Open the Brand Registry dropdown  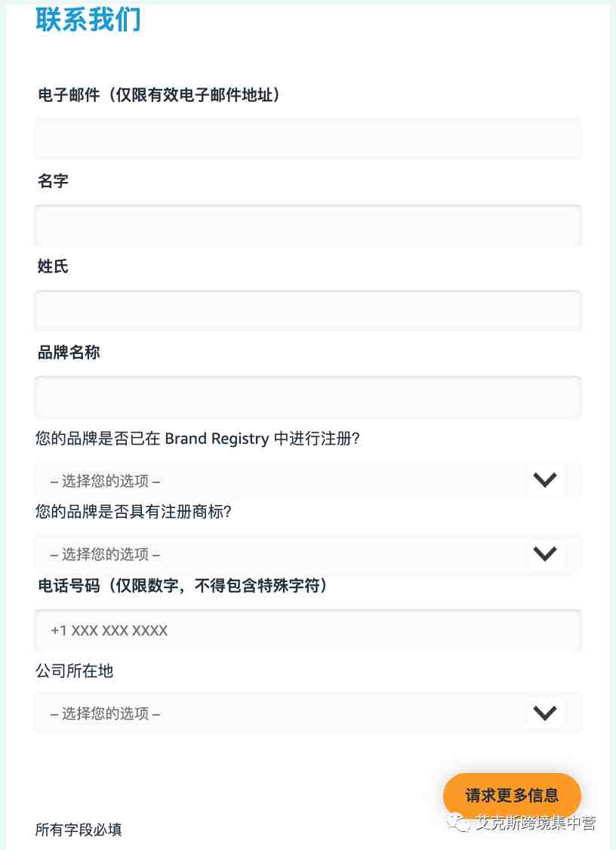[308, 480]
